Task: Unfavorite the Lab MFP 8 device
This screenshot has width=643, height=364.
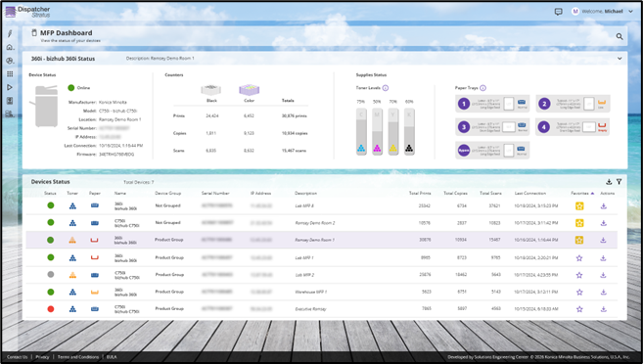Action: point(579,206)
